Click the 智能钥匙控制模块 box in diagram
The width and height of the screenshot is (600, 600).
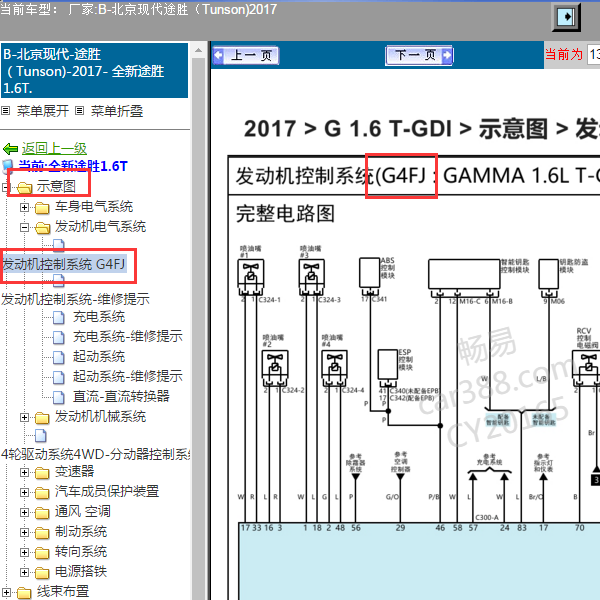click(464, 274)
